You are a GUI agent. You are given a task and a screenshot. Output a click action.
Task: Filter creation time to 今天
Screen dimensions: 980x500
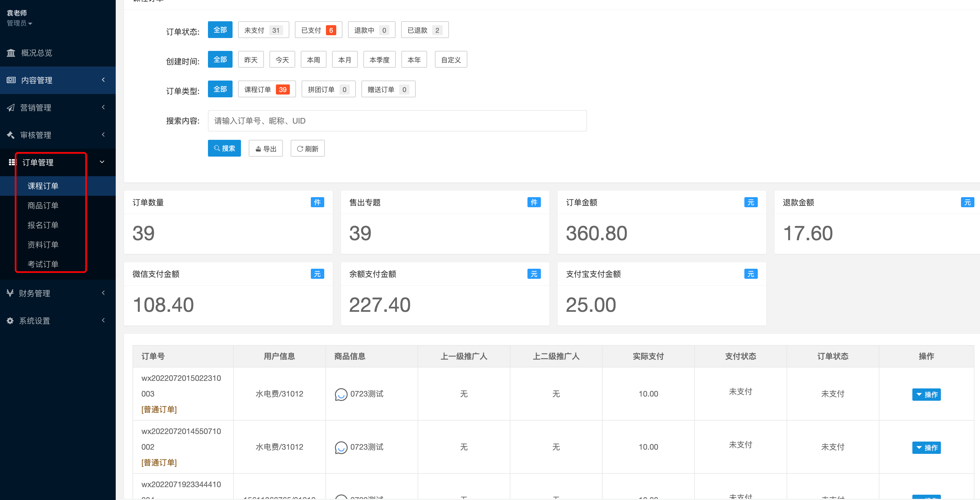tap(282, 60)
